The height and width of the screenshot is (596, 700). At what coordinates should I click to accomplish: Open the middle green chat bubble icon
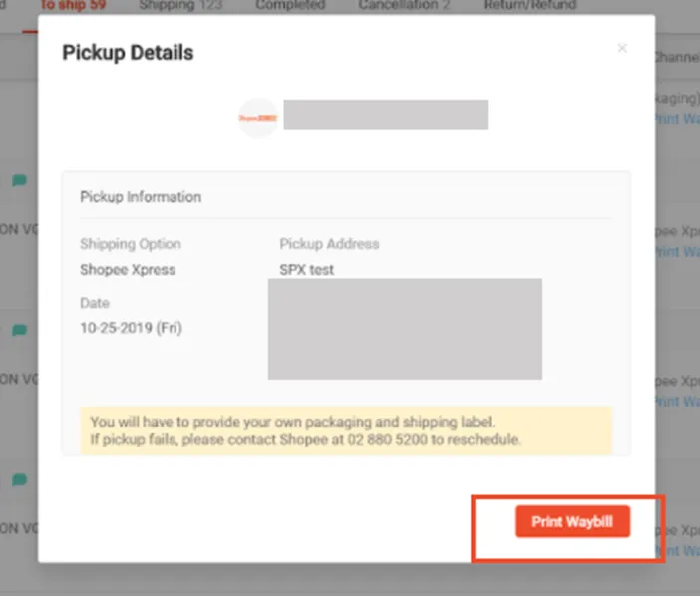(19, 330)
